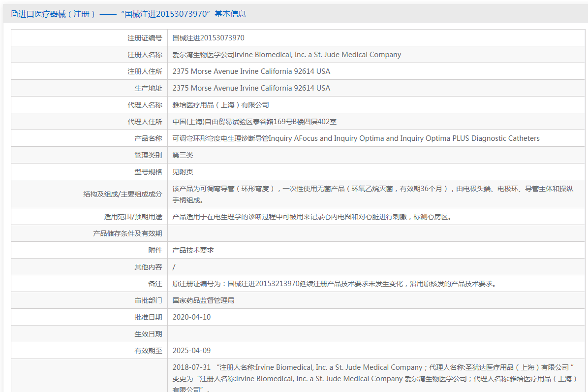The height and width of the screenshot is (392, 588).
Task: Click the label 注册人名称
Action: tap(145, 55)
